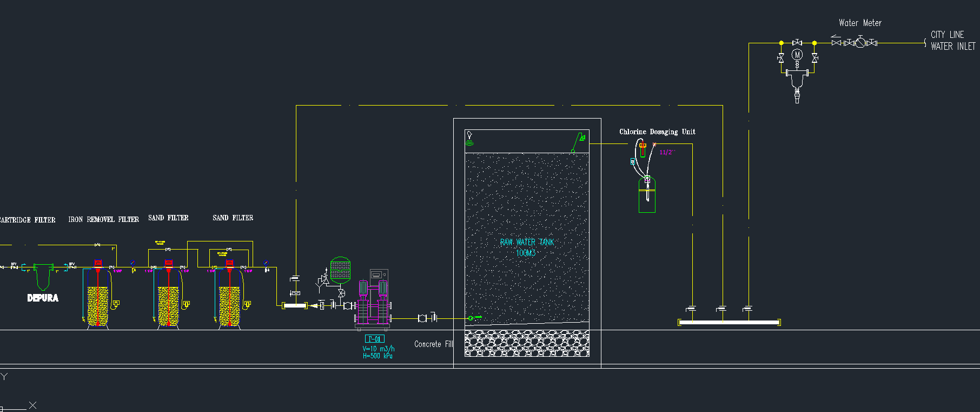Screen dimensions: 980x412
Task: Select the IRON REMOVEL FILTER label
Action: (103, 219)
